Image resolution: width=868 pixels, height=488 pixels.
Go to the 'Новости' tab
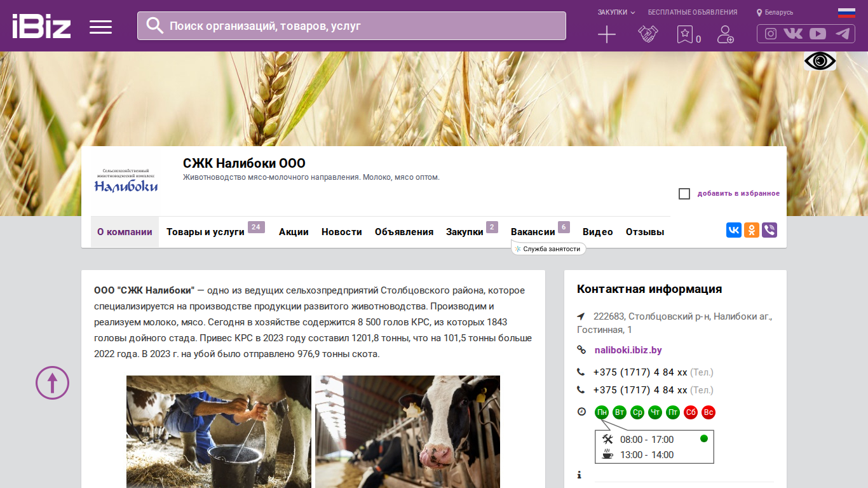pyautogui.click(x=342, y=232)
